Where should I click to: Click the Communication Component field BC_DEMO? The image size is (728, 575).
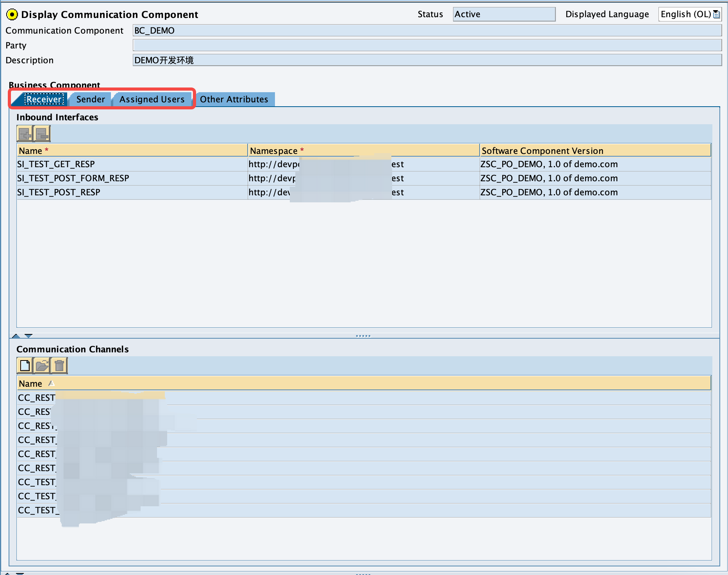pos(427,30)
